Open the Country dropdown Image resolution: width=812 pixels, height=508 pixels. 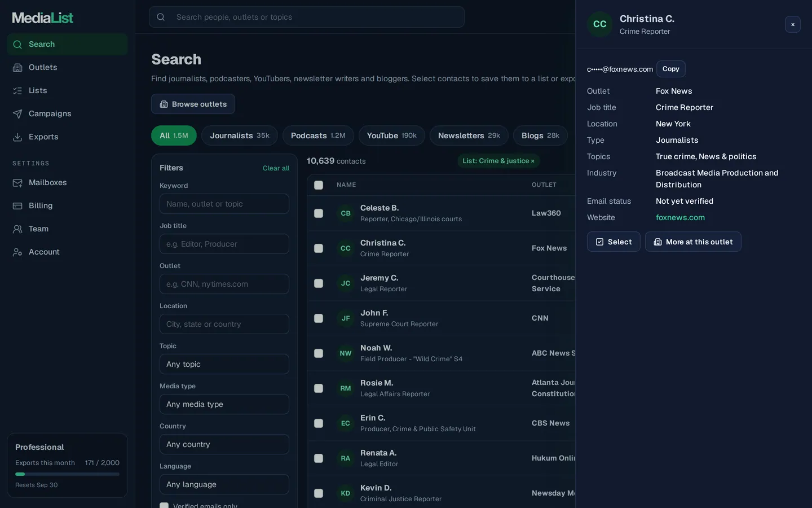tap(224, 444)
